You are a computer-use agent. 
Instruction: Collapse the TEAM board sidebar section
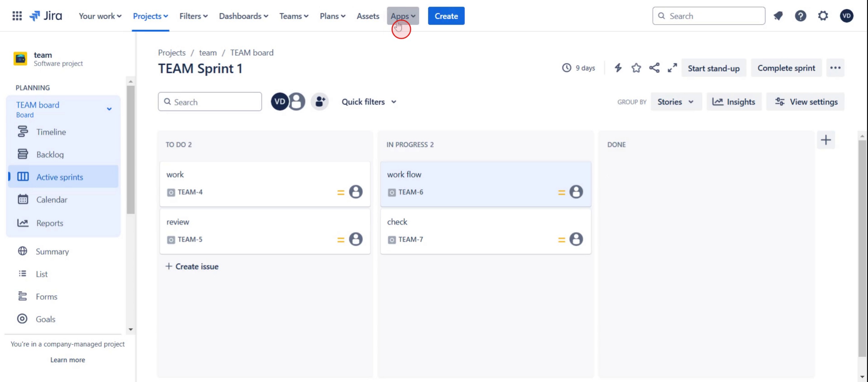coord(109,109)
